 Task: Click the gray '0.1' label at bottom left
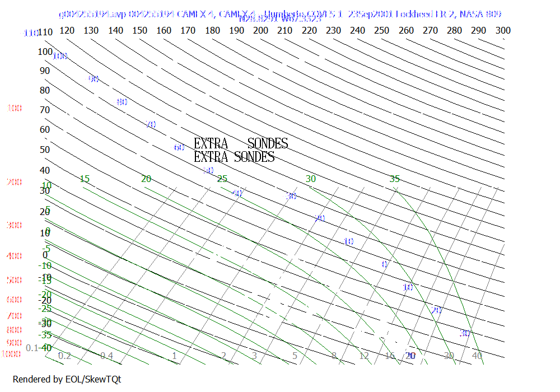(32, 348)
